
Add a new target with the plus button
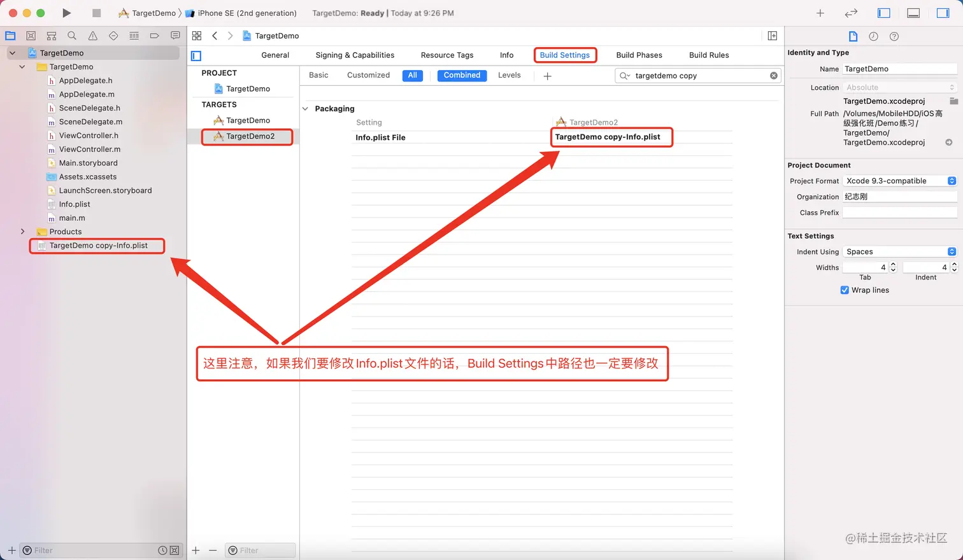point(196,550)
